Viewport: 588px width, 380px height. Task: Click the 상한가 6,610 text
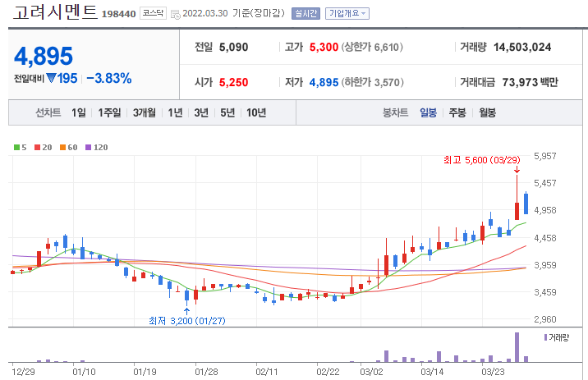click(x=372, y=48)
